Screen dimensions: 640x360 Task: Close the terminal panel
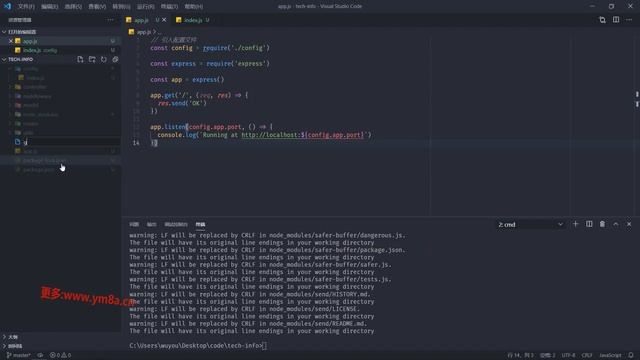tap(629, 224)
